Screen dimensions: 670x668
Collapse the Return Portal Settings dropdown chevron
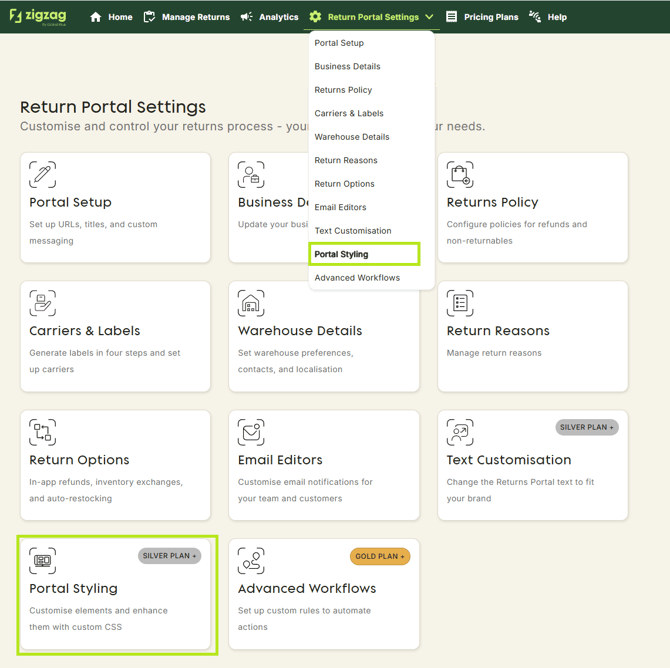[x=429, y=17]
